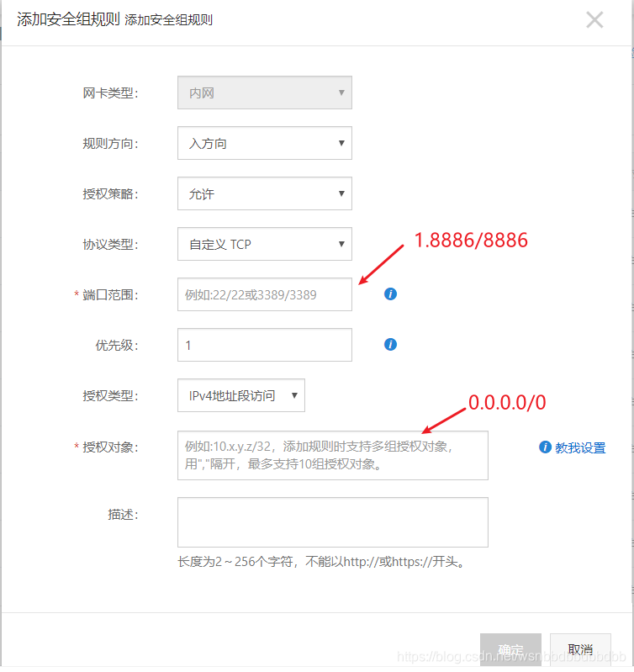Screen dimensions: 634x672
Task: Click the 添加安全组规则 dialog title
Action: point(68,19)
